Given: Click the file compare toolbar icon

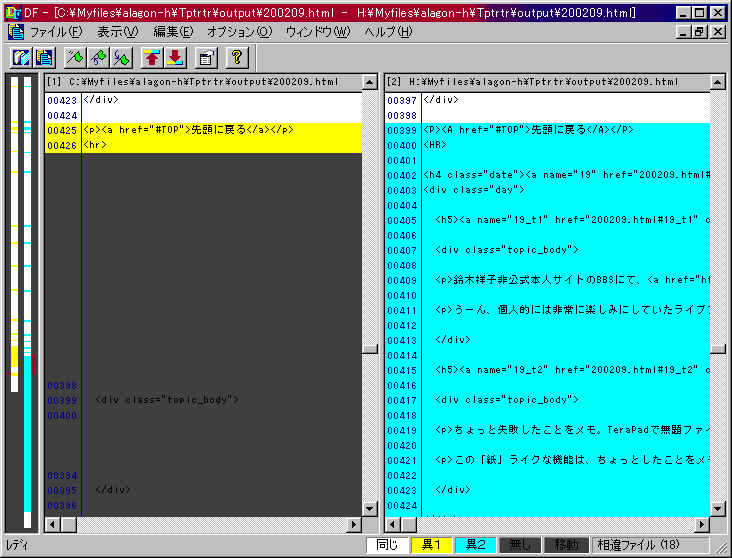Looking at the screenshot, I should pyautogui.click(x=44, y=58).
